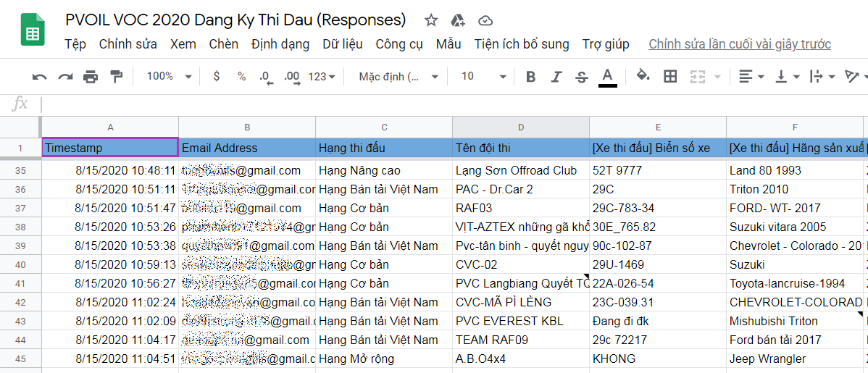Select column D header

[x=521, y=127]
